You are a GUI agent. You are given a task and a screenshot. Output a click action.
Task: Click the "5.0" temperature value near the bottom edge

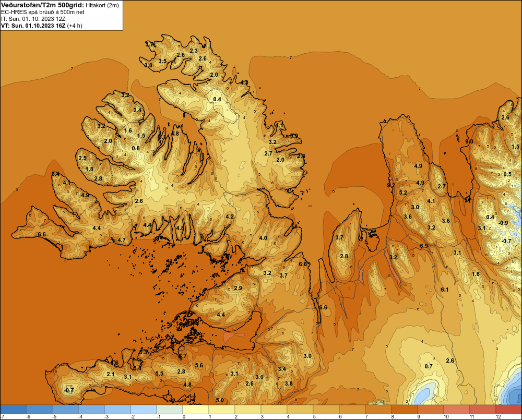point(220,400)
